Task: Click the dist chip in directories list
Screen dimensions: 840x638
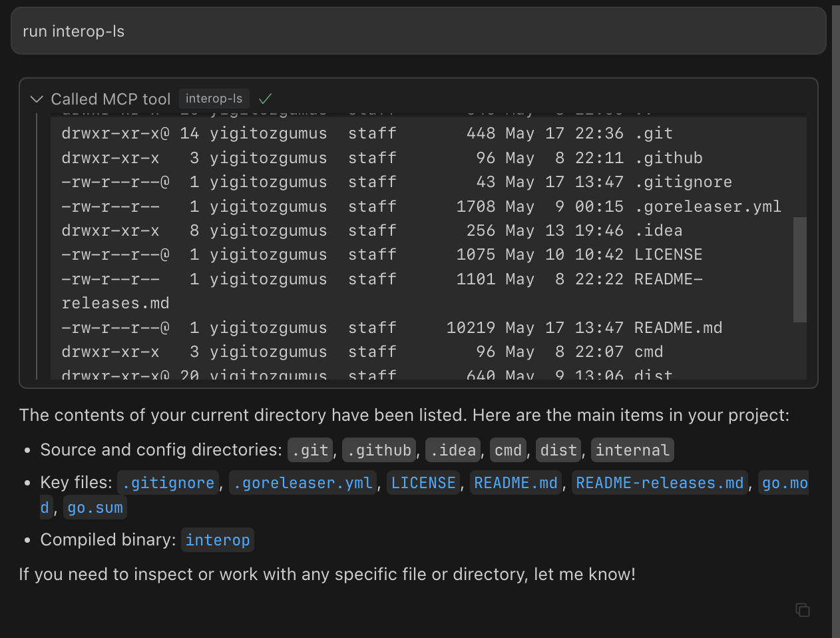Action: [x=558, y=450]
